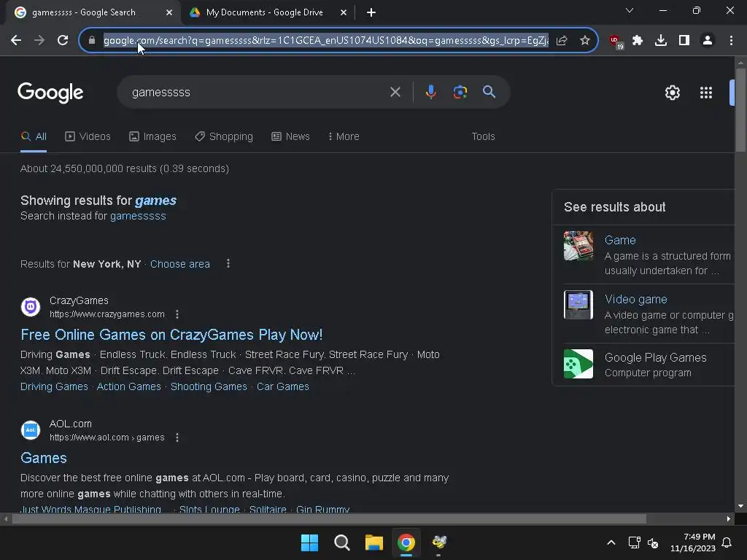Share this page from address bar
The height and width of the screenshot is (560, 747).
click(562, 41)
